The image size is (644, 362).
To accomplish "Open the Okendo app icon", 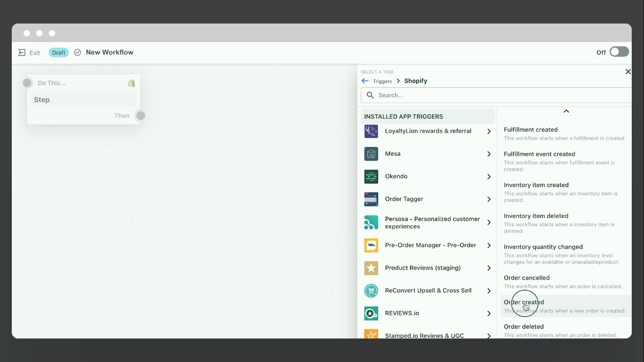I will point(371,176).
